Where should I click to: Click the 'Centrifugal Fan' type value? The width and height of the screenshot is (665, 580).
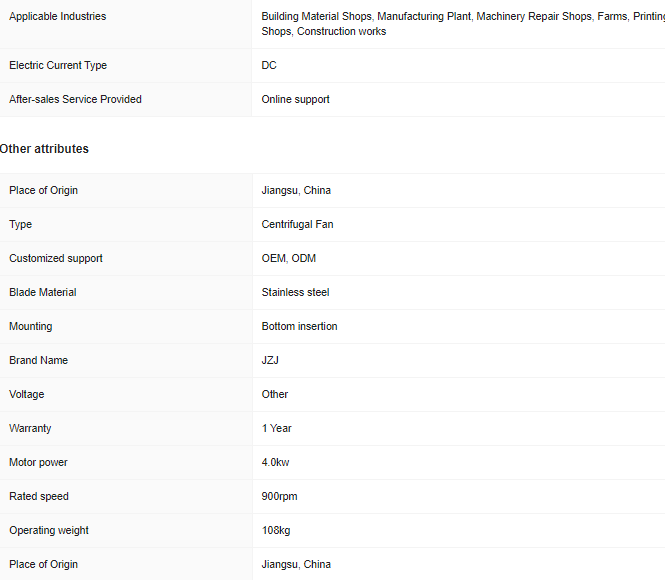point(297,224)
